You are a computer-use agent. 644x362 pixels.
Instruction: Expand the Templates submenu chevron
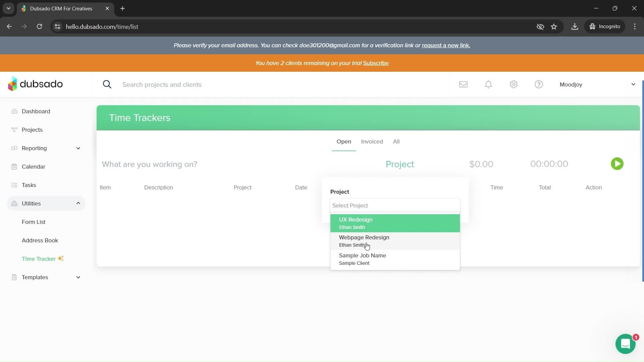(78, 277)
